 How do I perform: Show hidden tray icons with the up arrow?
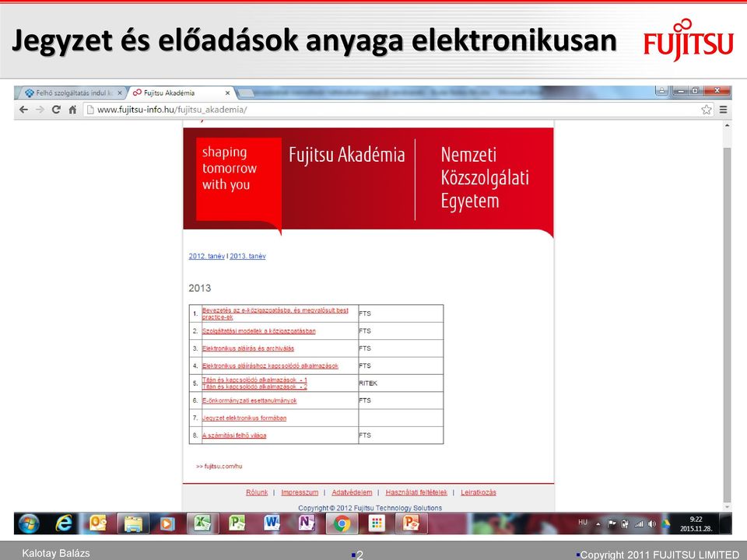598,523
